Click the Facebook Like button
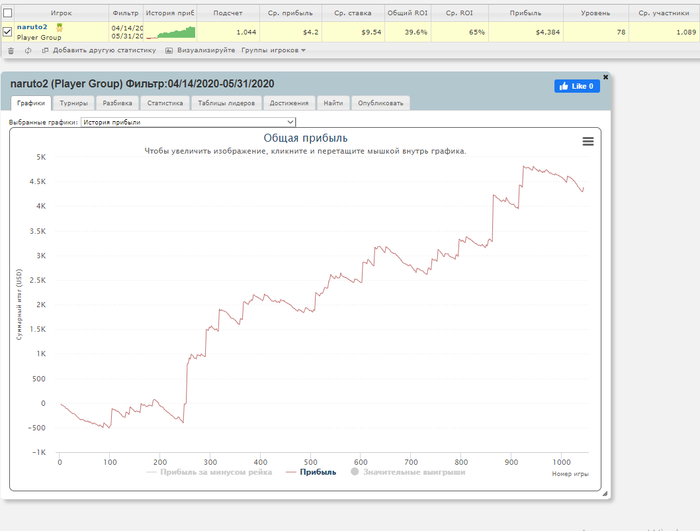This screenshot has width=700, height=531. [x=577, y=86]
